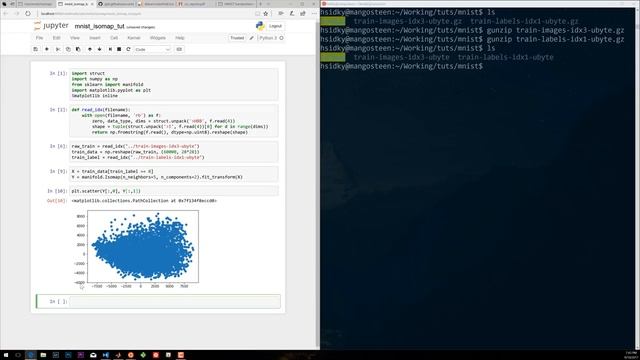640x360 pixels.
Task: Click the scatter plot output image
Action: point(137,249)
